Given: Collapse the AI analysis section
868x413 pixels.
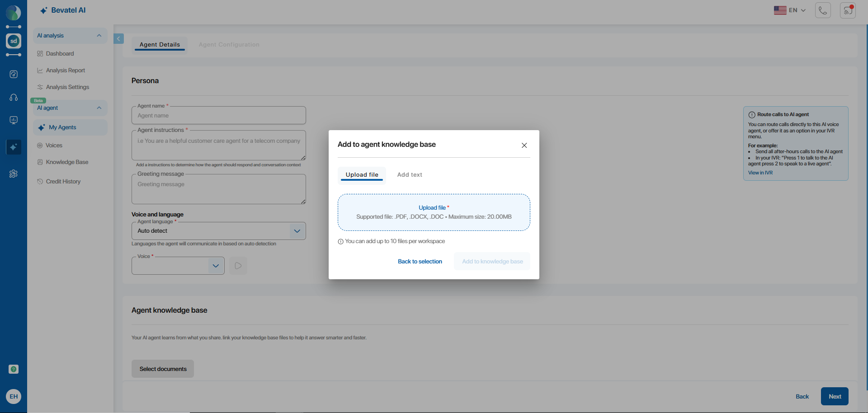Looking at the screenshot, I should [x=99, y=36].
